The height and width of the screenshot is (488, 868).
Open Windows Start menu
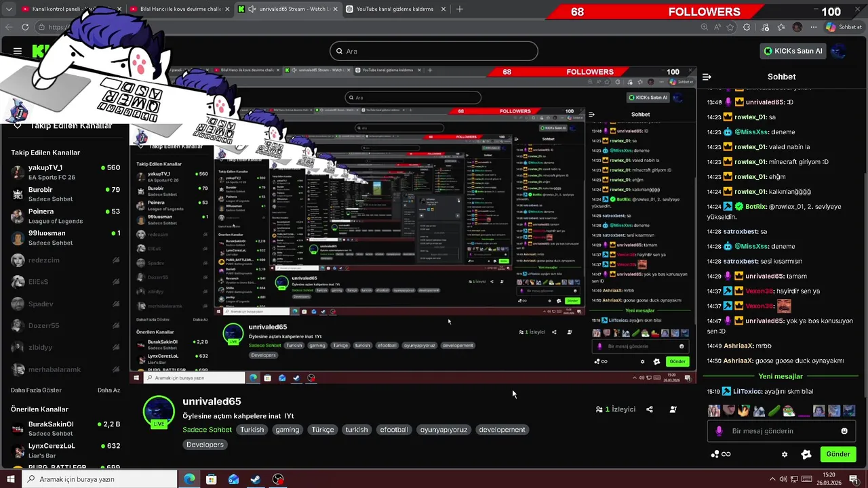(x=10, y=479)
